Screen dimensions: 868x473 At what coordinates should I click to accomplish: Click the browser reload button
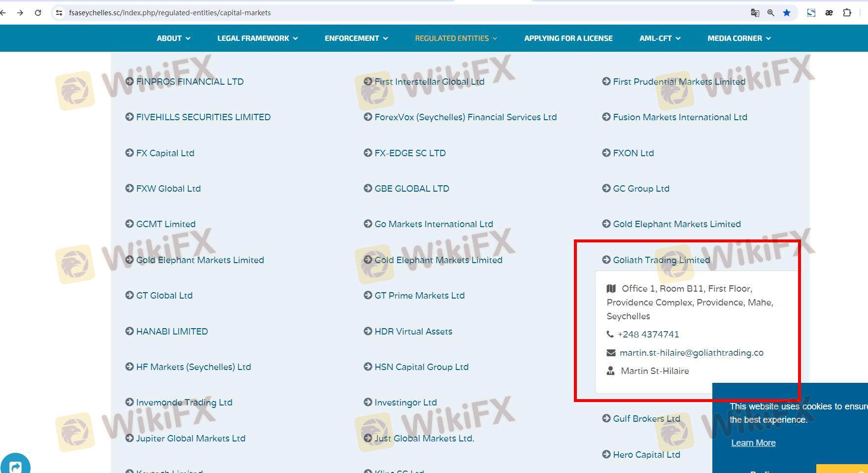(38, 13)
